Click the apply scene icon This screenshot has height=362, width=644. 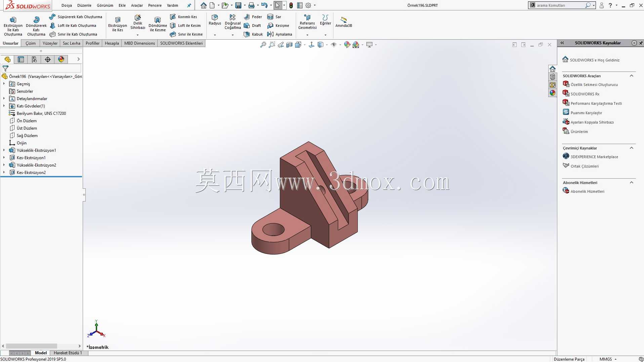point(356,45)
